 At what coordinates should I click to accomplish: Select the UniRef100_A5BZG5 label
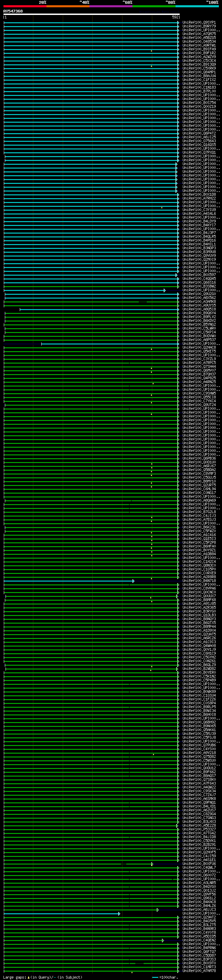click(199, 38)
